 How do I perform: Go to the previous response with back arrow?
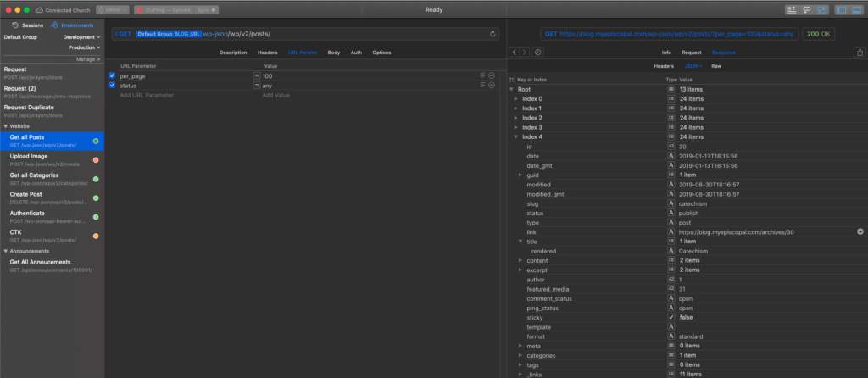(514, 53)
